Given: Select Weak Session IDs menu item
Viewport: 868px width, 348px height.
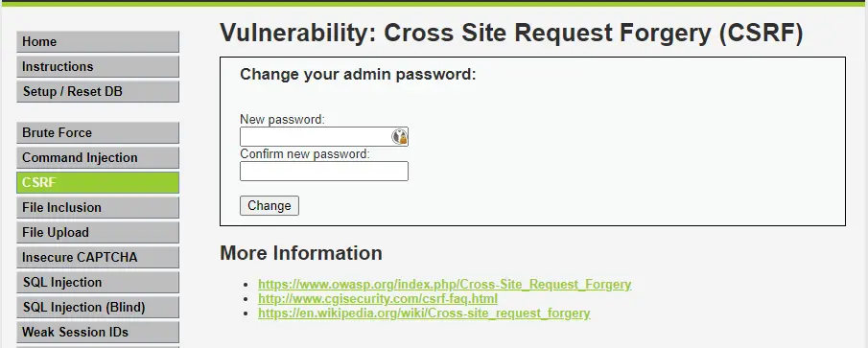Looking at the screenshot, I should (x=98, y=332).
